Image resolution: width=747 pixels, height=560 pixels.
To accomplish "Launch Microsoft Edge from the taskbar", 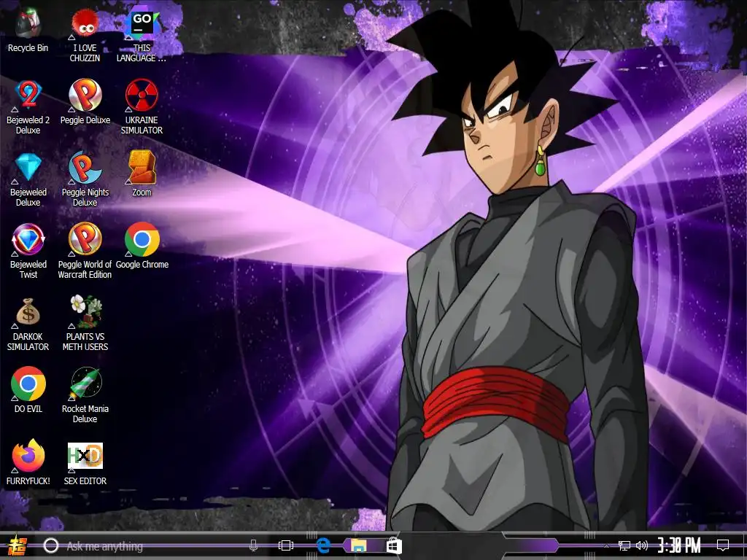I will click(322, 545).
